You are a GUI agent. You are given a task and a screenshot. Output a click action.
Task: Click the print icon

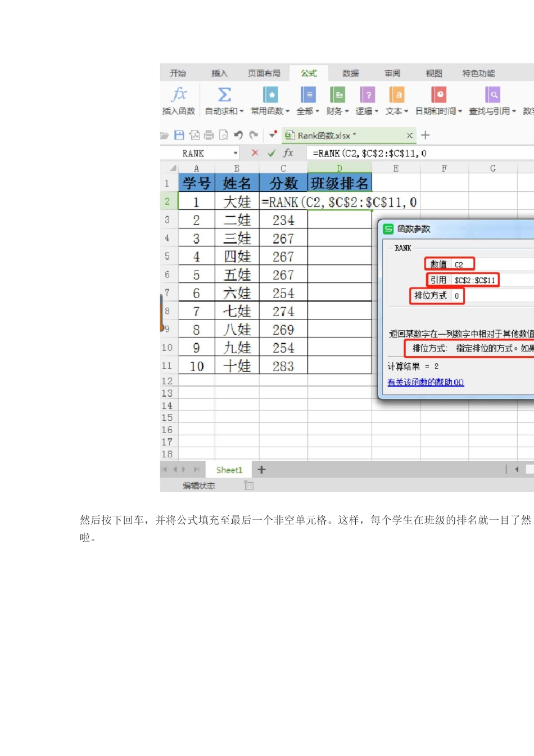tap(209, 135)
